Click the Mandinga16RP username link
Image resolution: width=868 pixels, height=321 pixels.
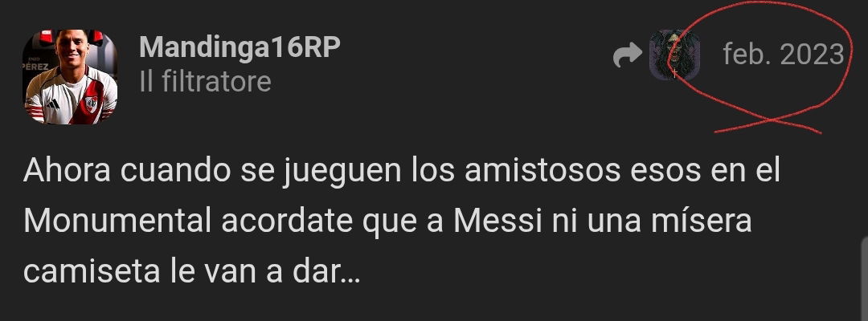coord(240,48)
